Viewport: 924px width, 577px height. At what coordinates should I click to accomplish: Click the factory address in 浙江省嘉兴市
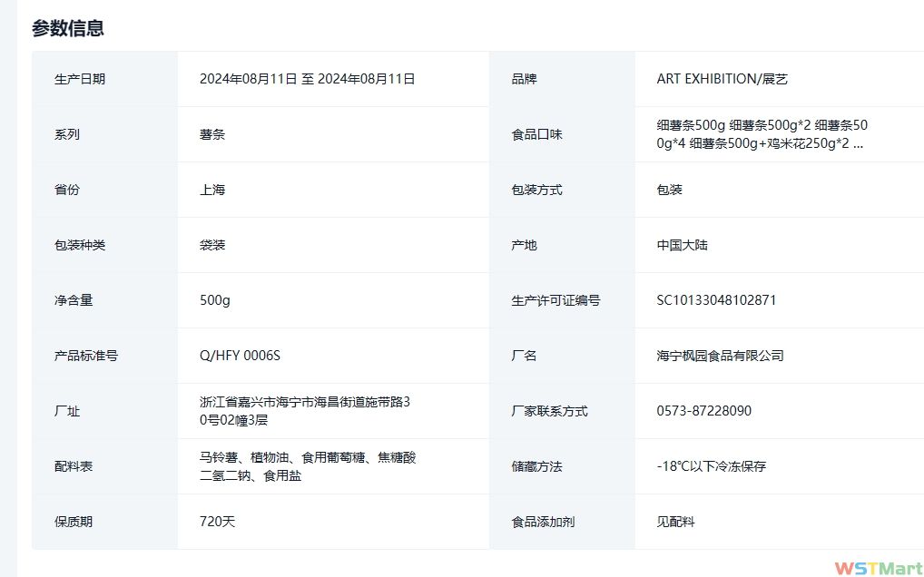pos(310,411)
